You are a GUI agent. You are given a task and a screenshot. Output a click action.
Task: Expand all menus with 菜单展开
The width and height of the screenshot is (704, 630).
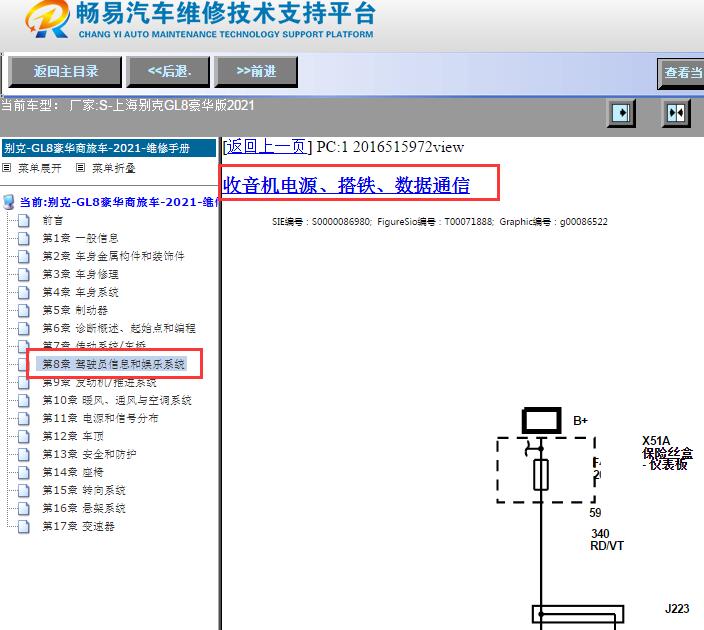pos(40,168)
